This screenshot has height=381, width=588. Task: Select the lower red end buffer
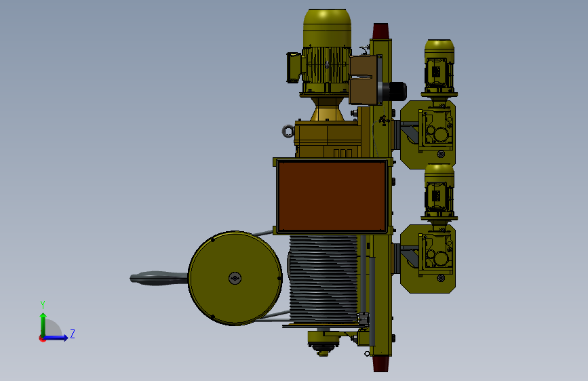[380, 364]
